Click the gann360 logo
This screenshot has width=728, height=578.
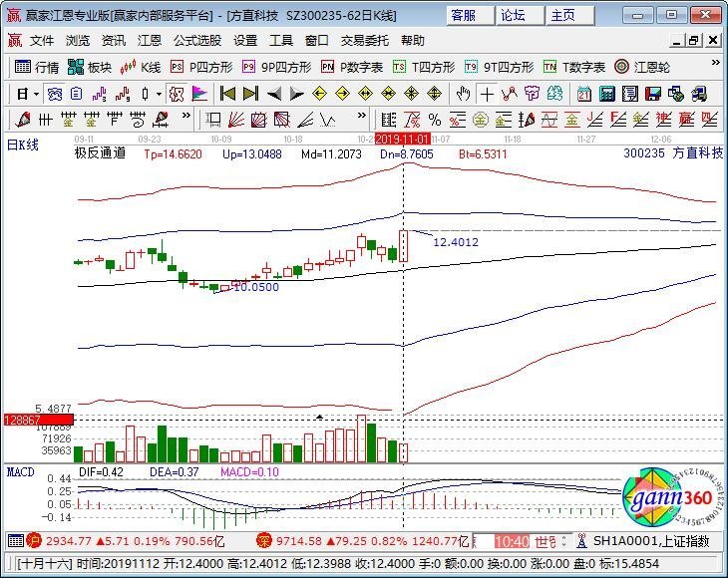670,498
